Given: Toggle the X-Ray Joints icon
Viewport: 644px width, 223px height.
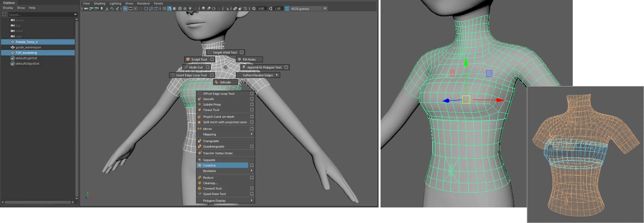Looking at the screenshot, I should pyautogui.click(x=245, y=8).
